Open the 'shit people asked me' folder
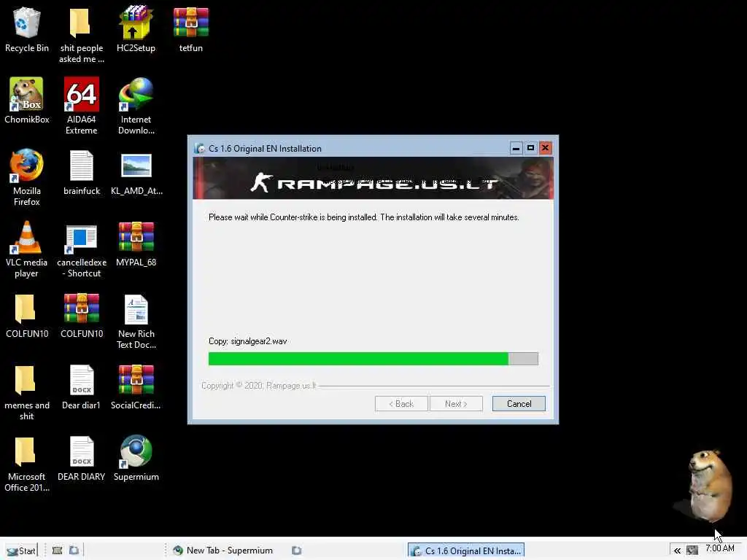The width and height of the screenshot is (747, 560). tap(81, 35)
